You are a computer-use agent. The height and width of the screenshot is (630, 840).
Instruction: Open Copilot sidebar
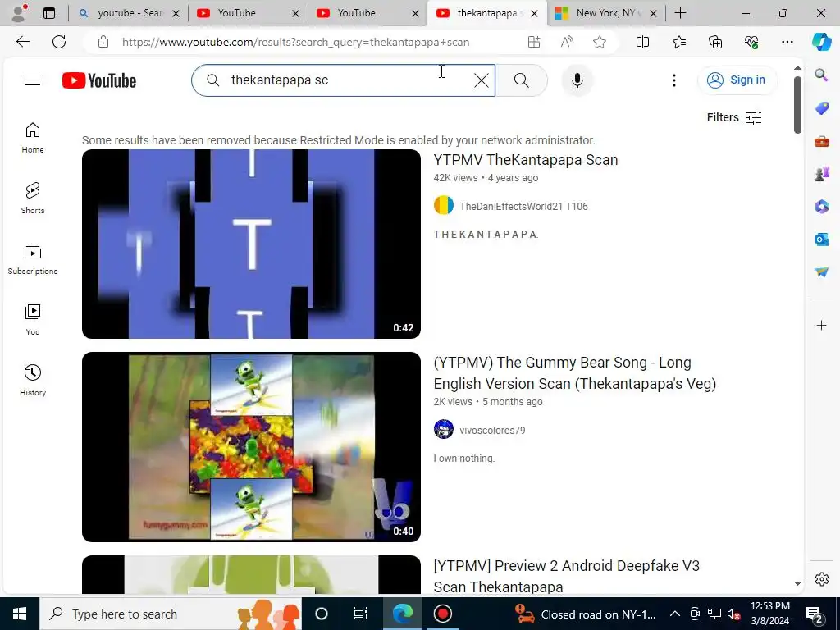click(x=821, y=42)
